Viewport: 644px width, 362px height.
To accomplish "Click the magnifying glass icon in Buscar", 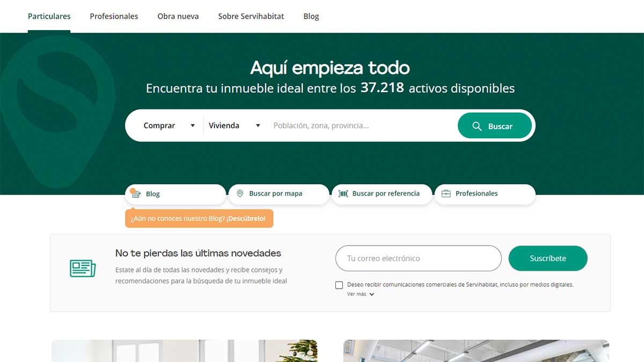I will (477, 127).
